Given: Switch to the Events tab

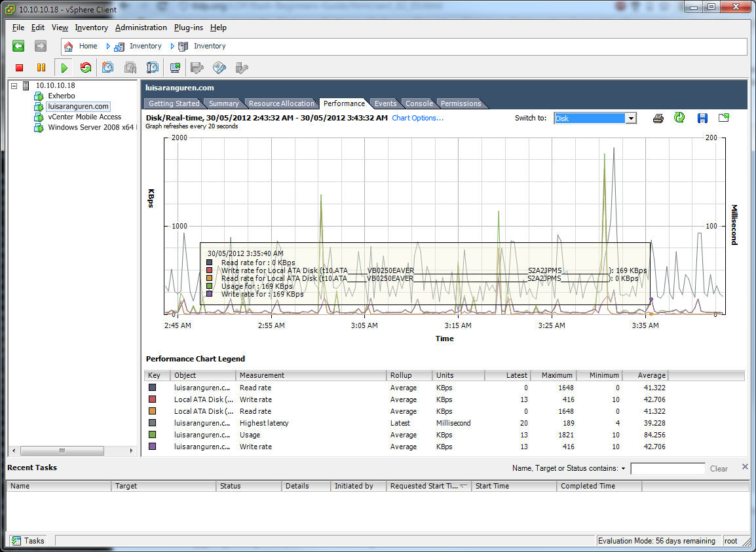Looking at the screenshot, I should [386, 103].
